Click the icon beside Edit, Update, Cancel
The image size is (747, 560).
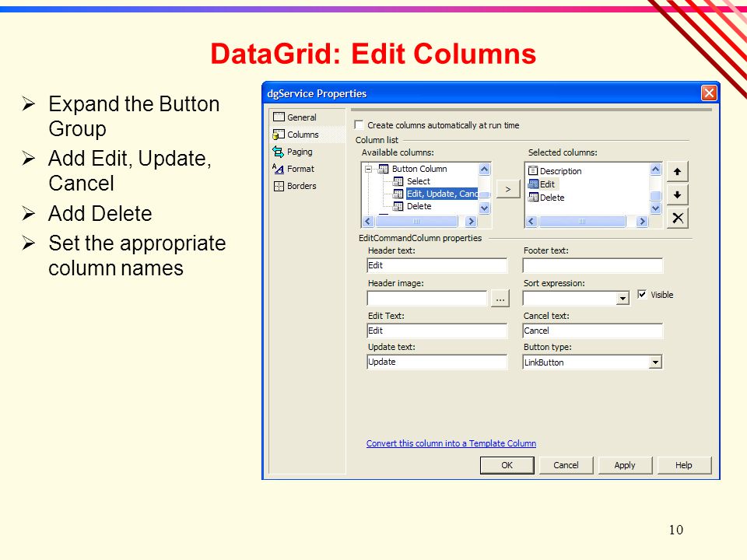tap(398, 194)
